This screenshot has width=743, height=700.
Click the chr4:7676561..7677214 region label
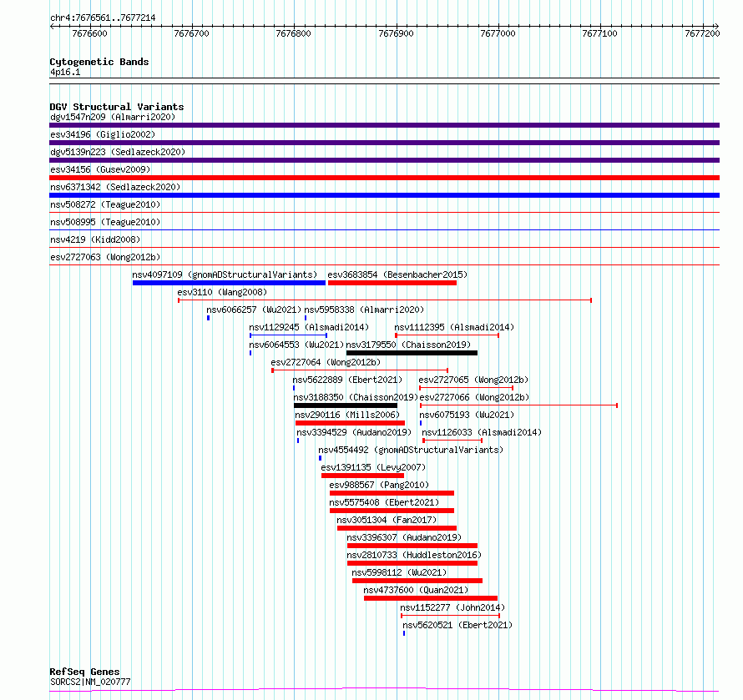coord(103,18)
